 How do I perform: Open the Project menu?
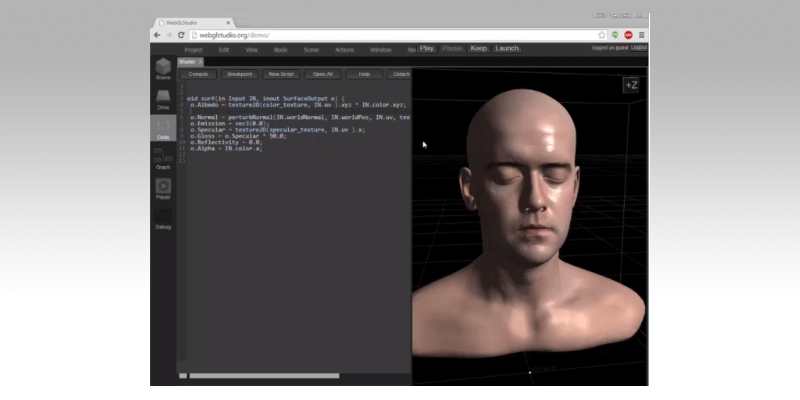[193, 49]
